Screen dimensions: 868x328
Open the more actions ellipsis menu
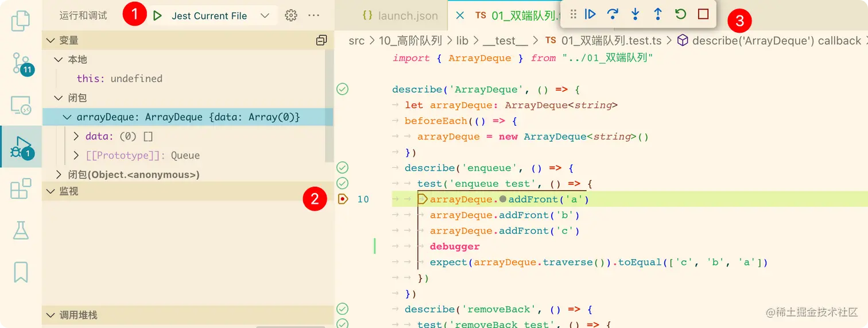313,16
